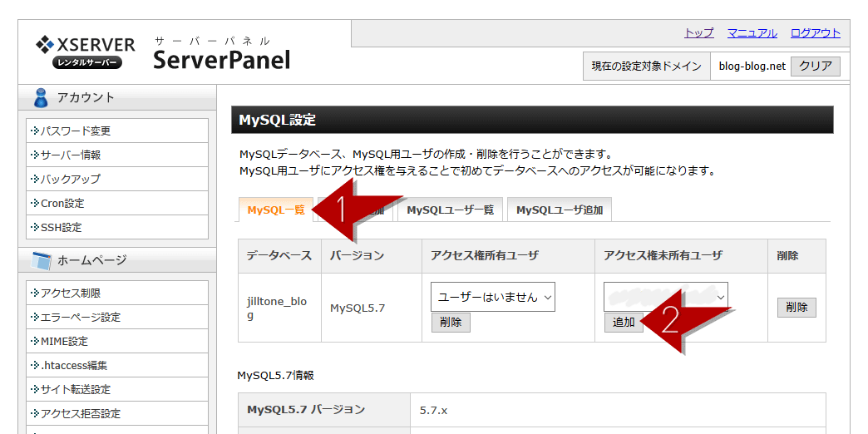Open サイト転送設定 in the sidebar
868x434 pixels.
coord(117,390)
